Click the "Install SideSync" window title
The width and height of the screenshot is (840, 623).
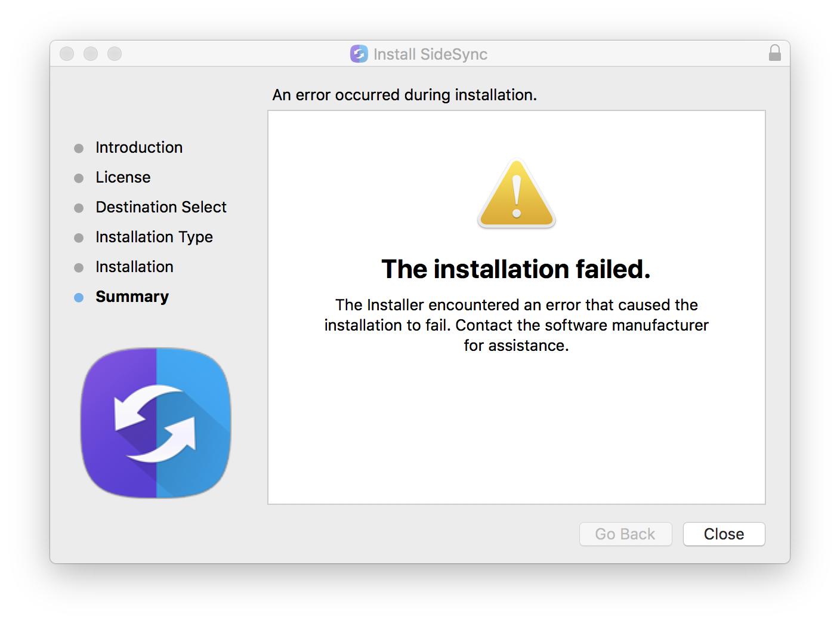pos(430,54)
